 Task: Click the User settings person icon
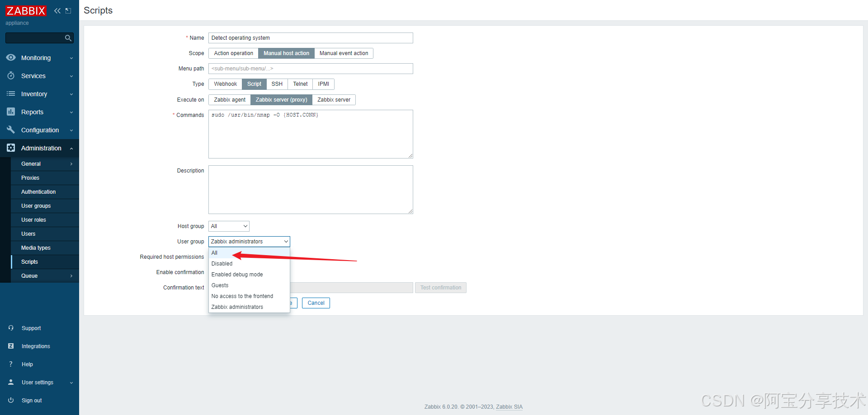coord(11,382)
